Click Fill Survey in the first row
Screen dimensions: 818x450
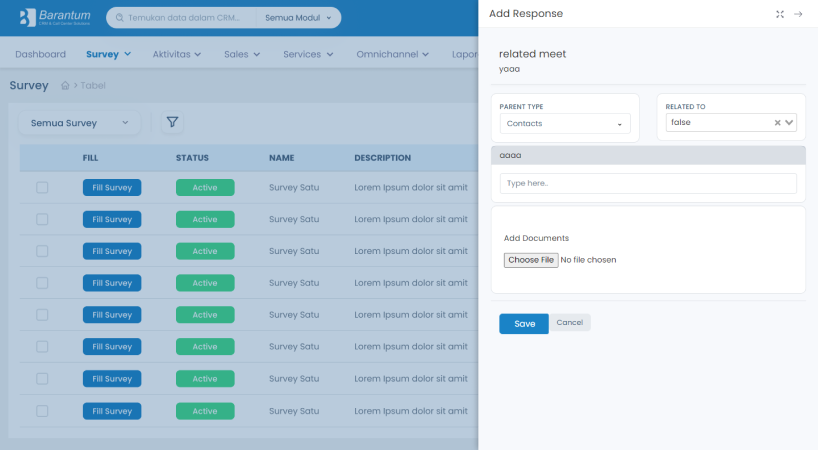point(112,187)
